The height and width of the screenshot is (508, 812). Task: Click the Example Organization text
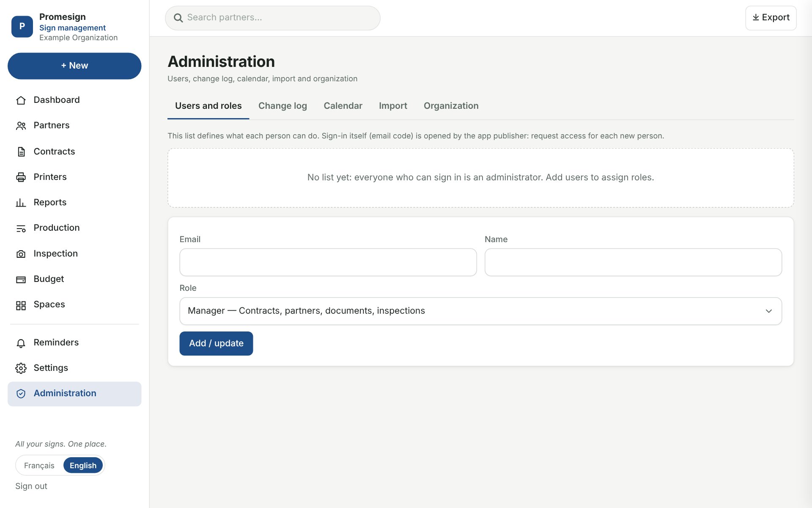coord(78,38)
